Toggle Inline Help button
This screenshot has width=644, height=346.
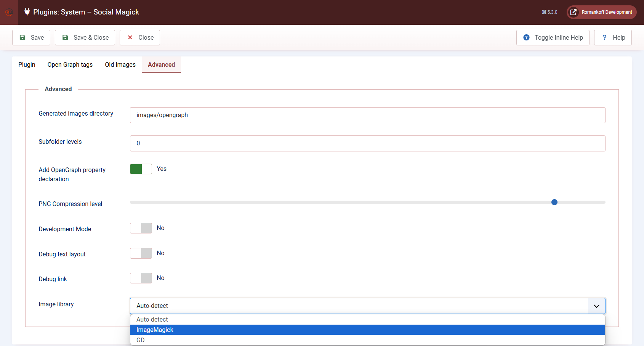pyautogui.click(x=553, y=37)
